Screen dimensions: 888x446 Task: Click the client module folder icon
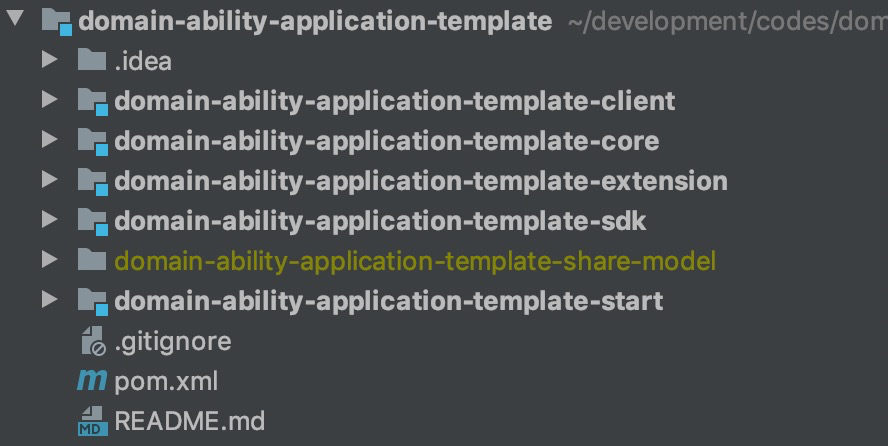click(x=93, y=101)
